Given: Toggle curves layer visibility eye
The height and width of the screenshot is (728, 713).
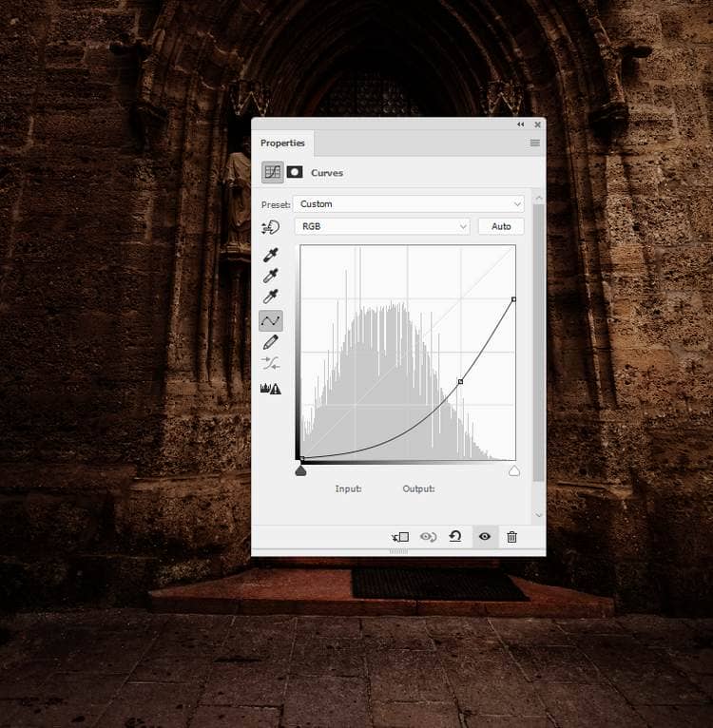Looking at the screenshot, I should point(485,537).
